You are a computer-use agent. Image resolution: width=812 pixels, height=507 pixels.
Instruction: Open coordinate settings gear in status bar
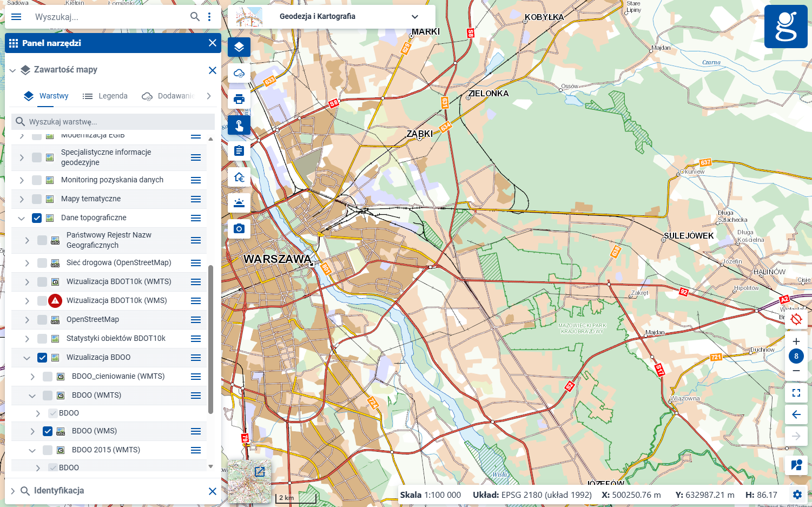797,495
